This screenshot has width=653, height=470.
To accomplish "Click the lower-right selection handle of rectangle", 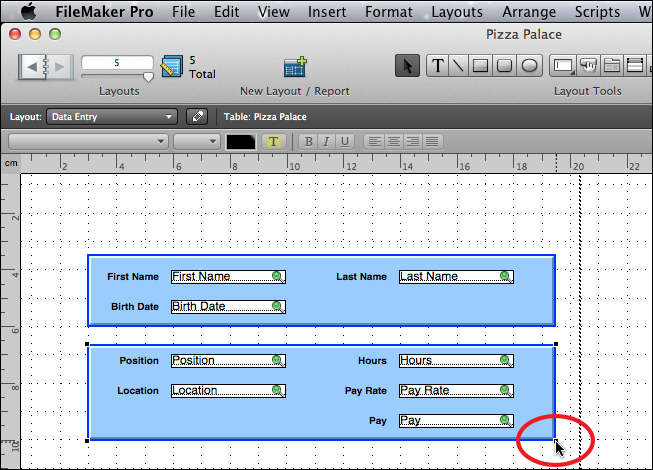I will [x=556, y=440].
